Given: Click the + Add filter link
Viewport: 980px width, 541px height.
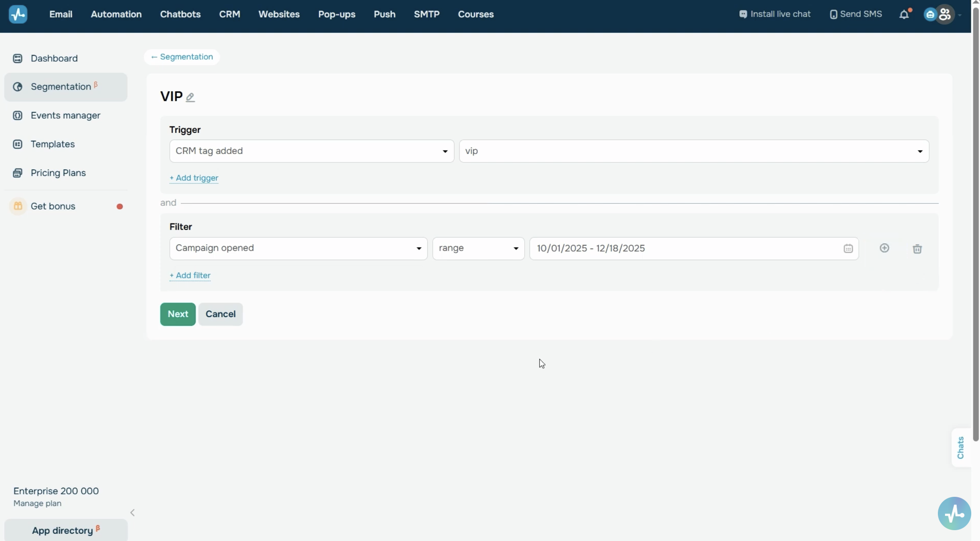Looking at the screenshot, I should (190, 276).
